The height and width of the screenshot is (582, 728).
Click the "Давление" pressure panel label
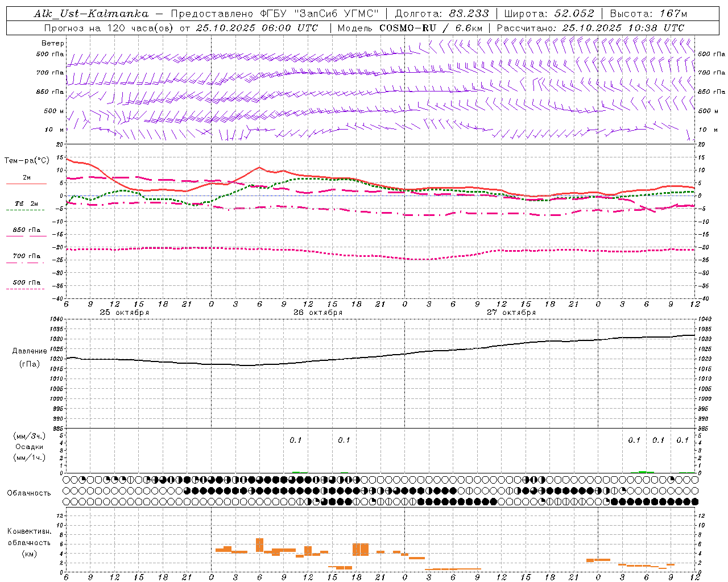pos(30,351)
